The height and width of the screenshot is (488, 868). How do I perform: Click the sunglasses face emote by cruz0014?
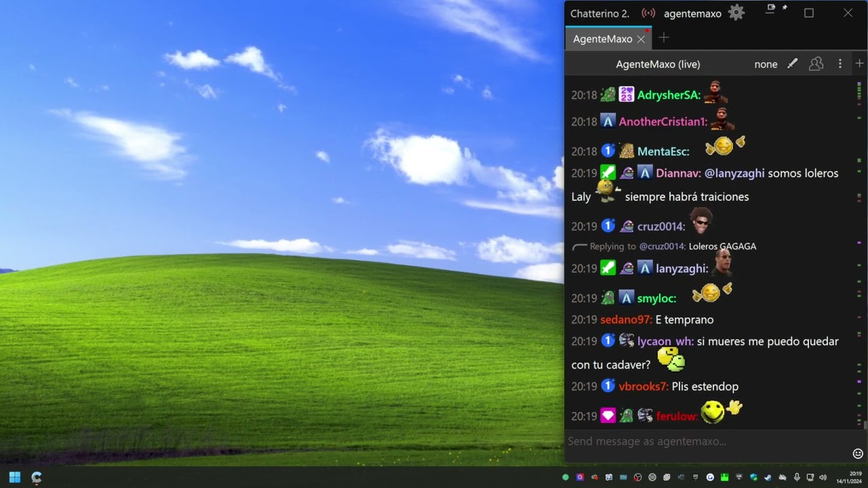701,221
